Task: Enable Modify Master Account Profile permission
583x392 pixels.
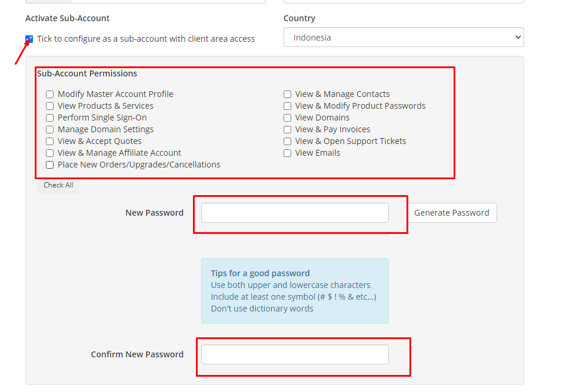Action: pyautogui.click(x=50, y=95)
